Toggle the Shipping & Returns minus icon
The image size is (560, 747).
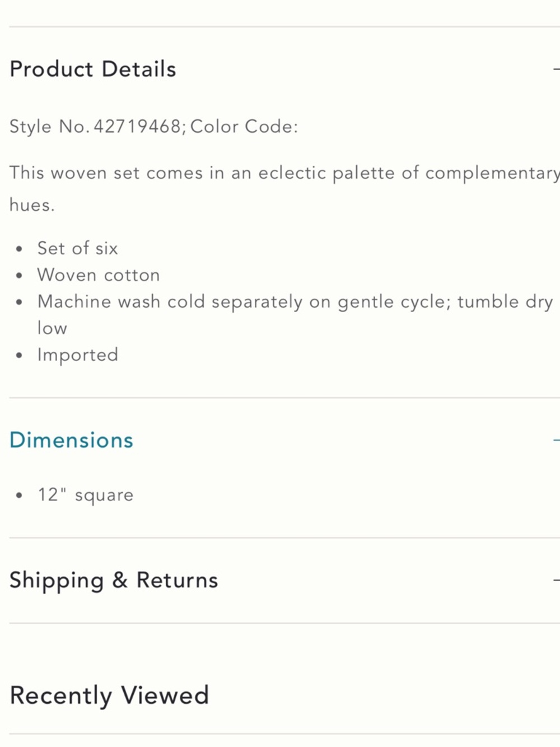point(556,581)
